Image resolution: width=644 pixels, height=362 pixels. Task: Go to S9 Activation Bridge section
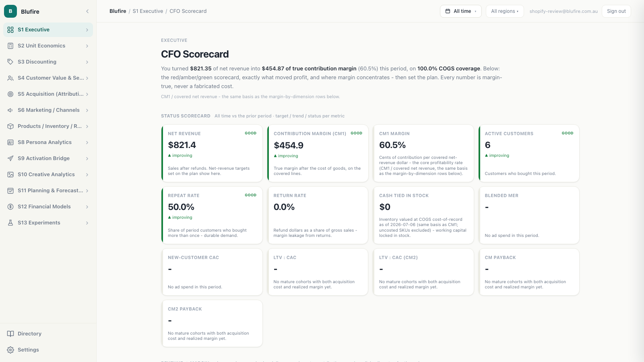[x=48, y=158]
